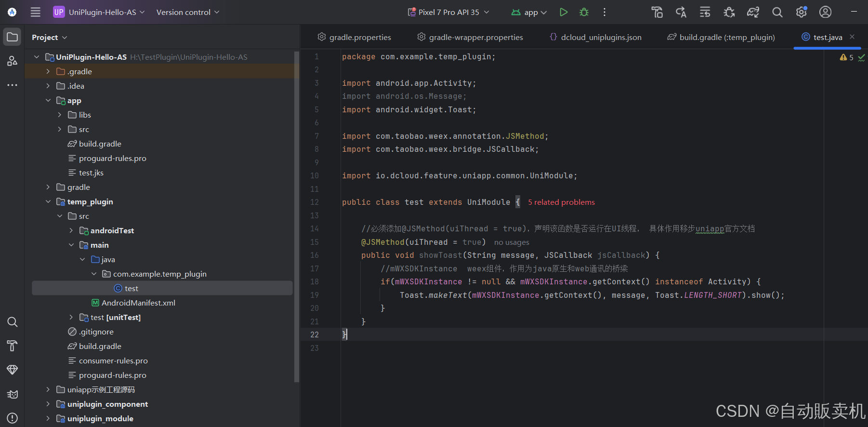The image size is (868, 427).
Task: Open the account profile icon
Action: 826,12
